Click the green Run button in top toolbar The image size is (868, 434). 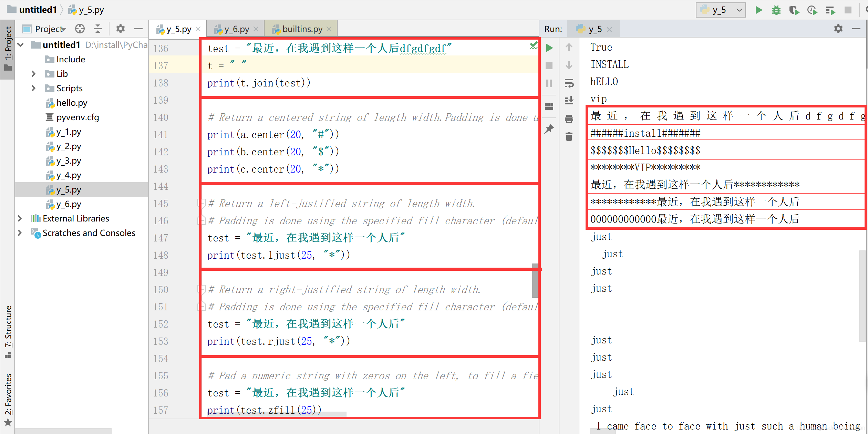758,10
